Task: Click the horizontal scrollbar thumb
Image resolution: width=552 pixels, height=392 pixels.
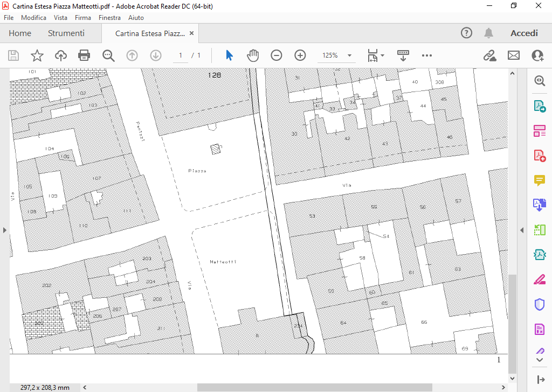Action: pos(314,387)
